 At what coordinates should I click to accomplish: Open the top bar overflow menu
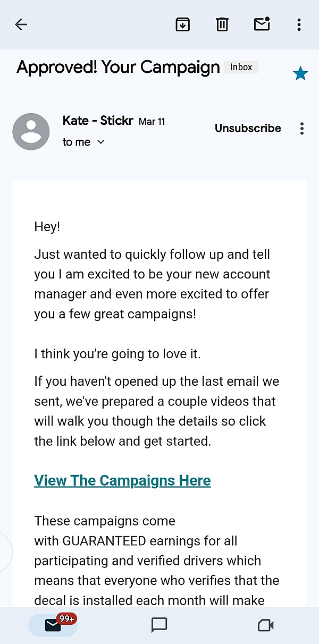[299, 24]
